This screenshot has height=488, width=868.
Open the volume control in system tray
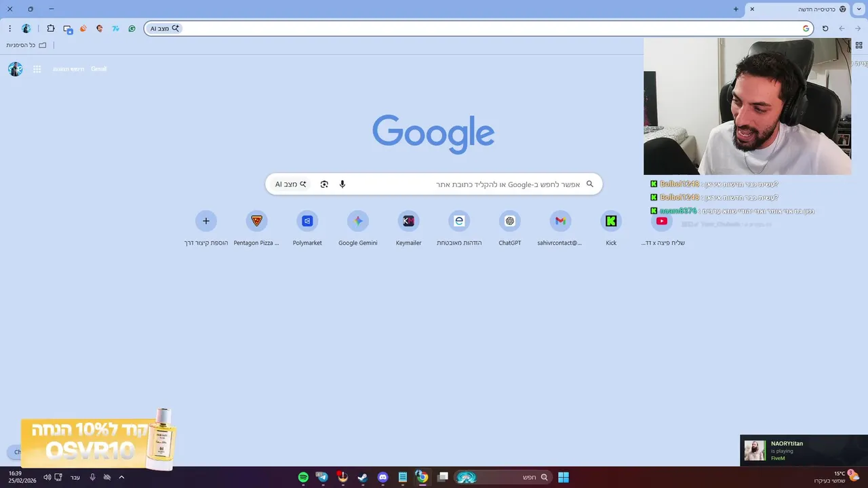coord(47,477)
